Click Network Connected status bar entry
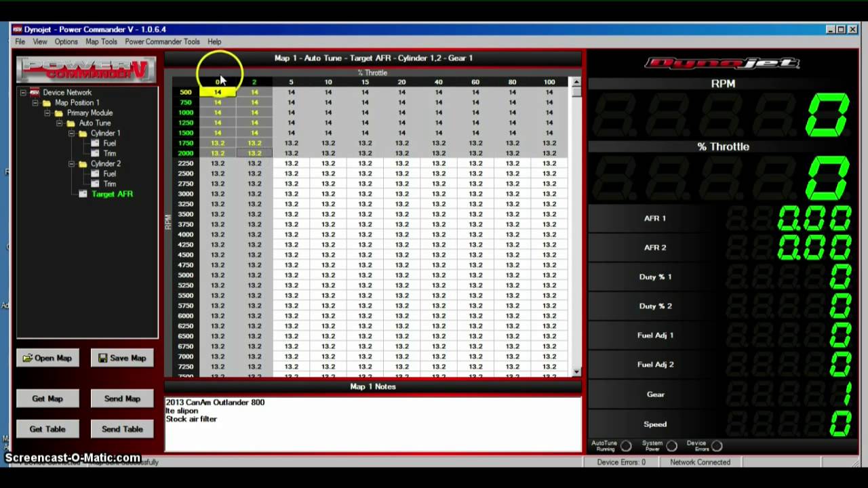This screenshot has height=488, width=868. (700, 462)
